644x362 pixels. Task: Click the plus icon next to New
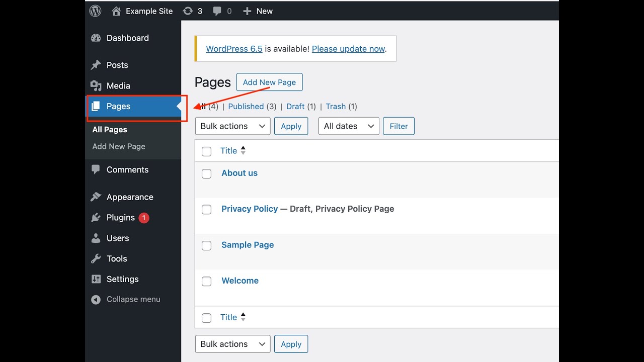coord(247,11)
